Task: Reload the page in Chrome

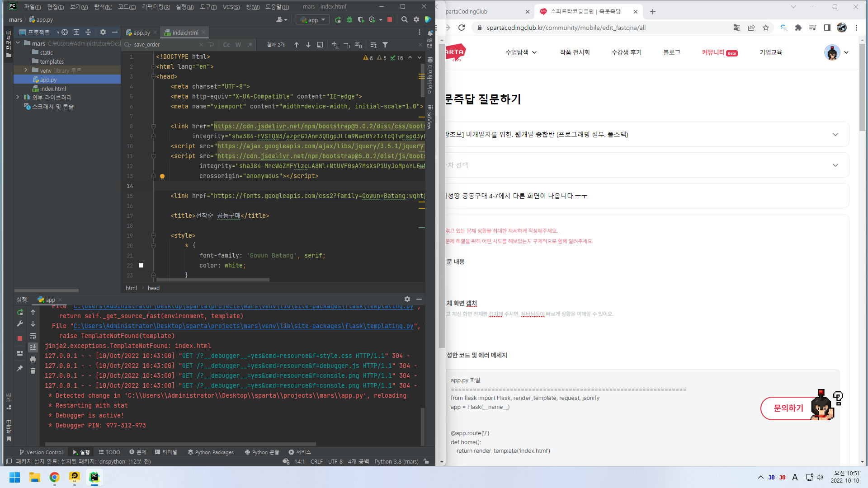Action: tap(462, 28)
